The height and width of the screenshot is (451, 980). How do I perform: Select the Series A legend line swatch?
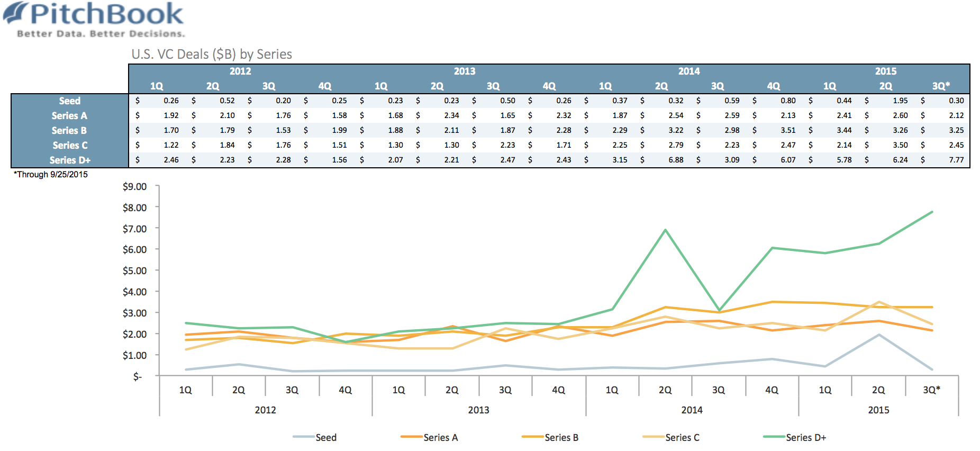coord(411,437)
